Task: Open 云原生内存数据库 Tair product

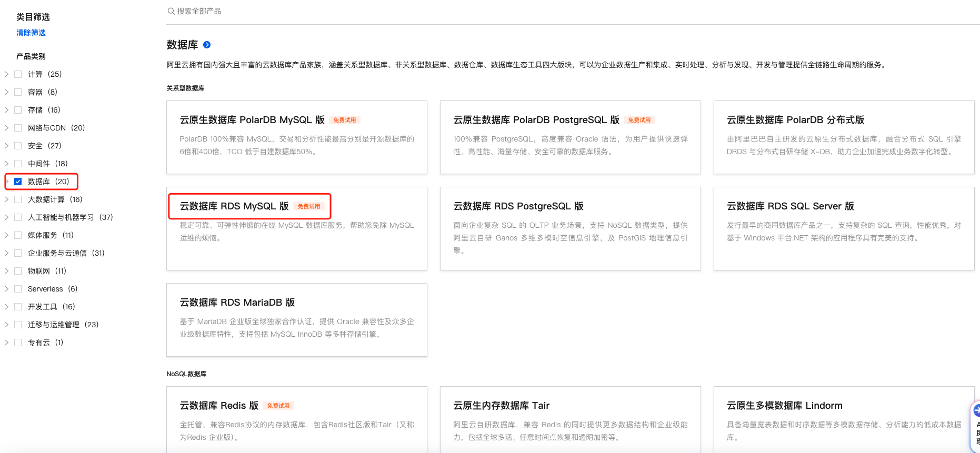Action: pyautogui.click(x=502, y=406)
